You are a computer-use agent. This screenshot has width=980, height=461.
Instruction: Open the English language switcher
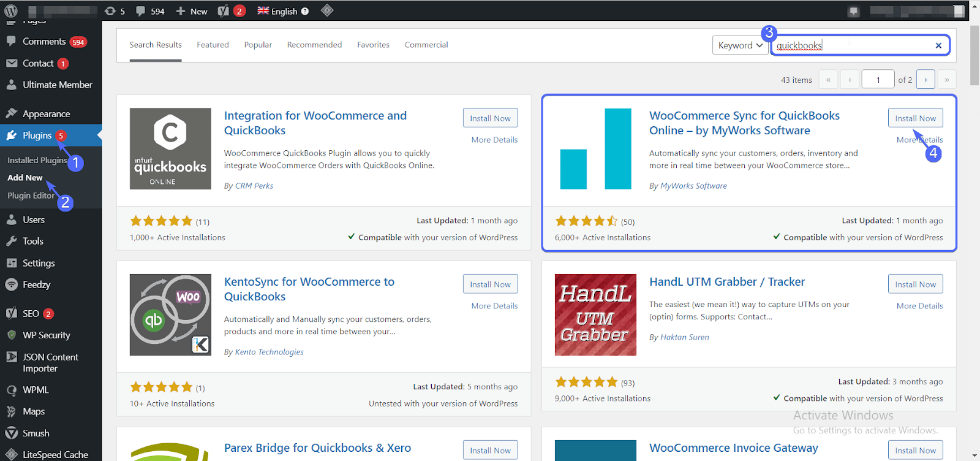277,11
